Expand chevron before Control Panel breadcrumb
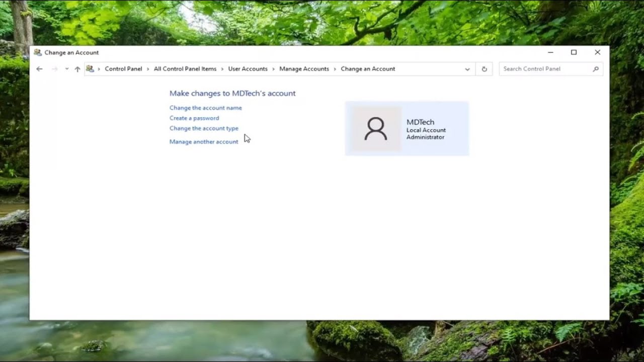Image resolution: width=644 pixels, height=362 pixels. tap(99, 69)
